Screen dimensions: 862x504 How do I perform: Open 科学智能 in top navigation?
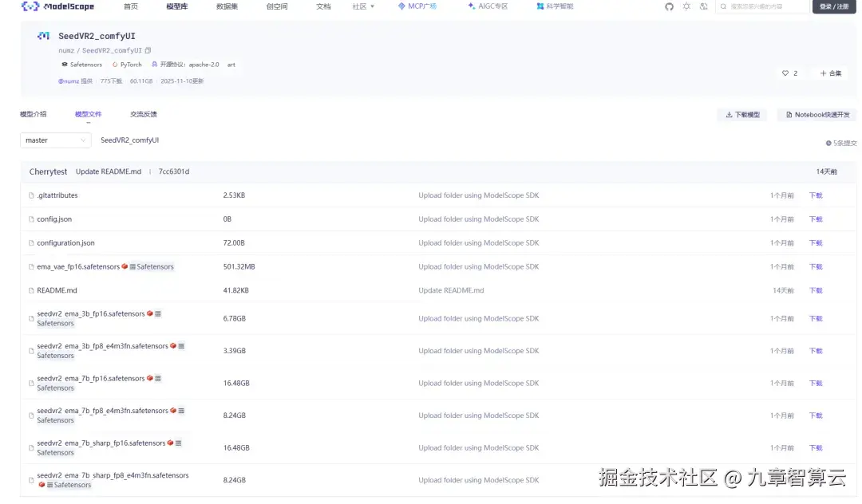pos(555,6)
